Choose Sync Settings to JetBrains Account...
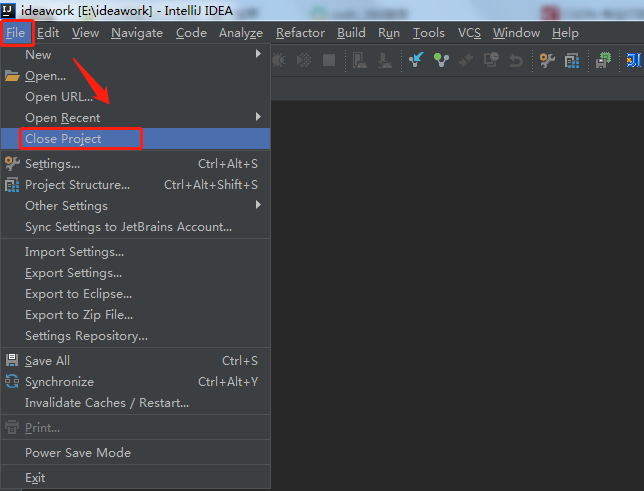The height and width of the screenshot is (491, 644). (136, 227)
